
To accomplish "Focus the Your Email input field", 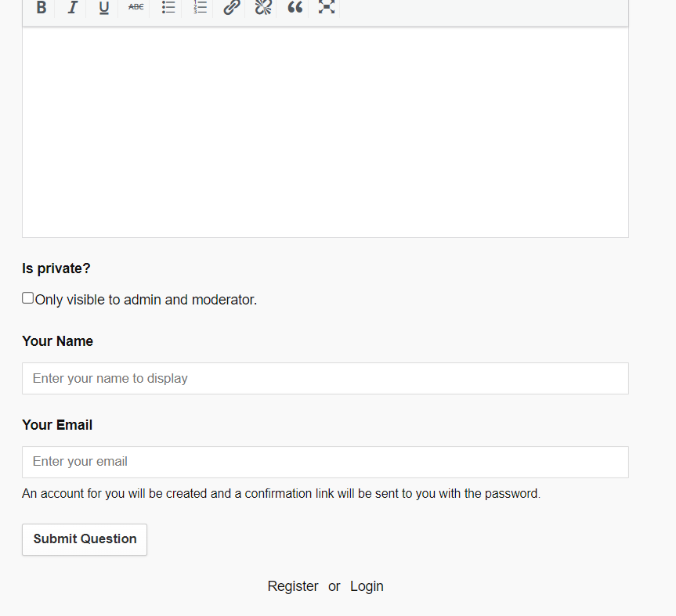I will 325,462.
